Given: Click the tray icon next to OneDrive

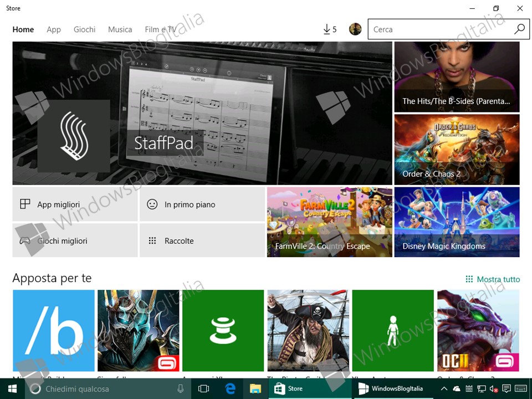Looking at the screenshot, I should tap(469, 389).
